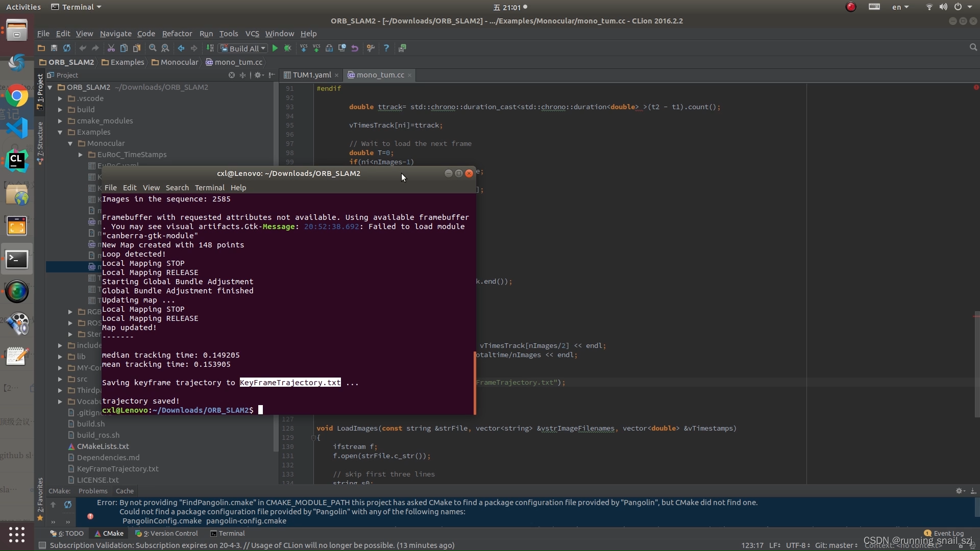Click the Reload CMake project icon

[68, 505]
